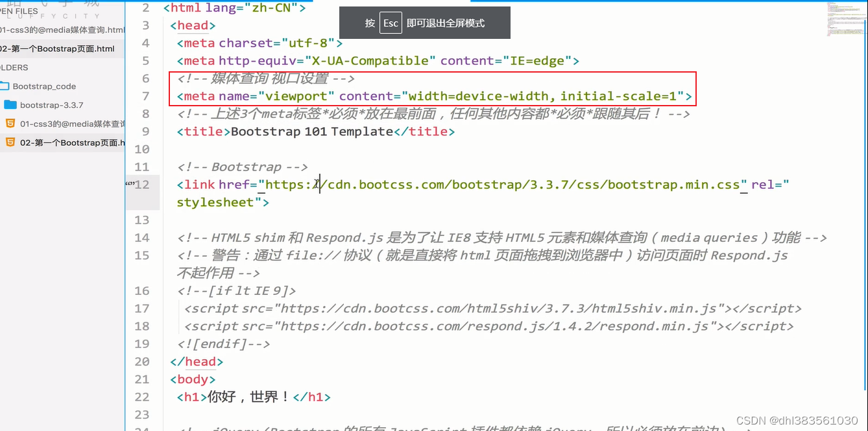Image resolution: width=868 pixels, height=431 pixels.
Task: Click the code minimap preview
Action: [x=845, y=18]
